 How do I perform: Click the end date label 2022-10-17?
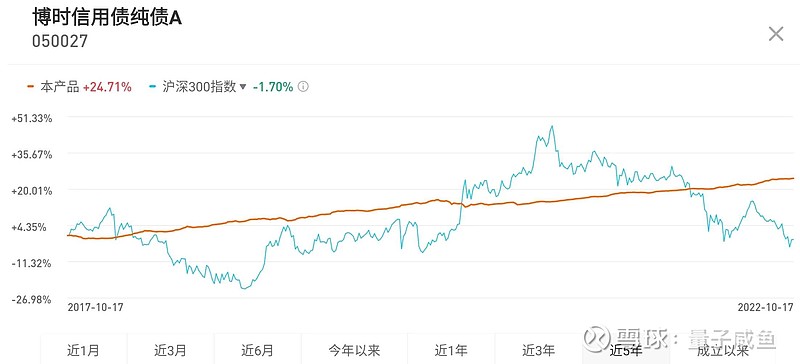[x=765, y=307]
